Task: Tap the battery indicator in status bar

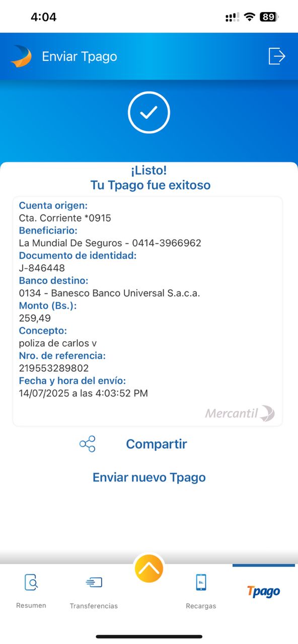Action: coord(269,17)
